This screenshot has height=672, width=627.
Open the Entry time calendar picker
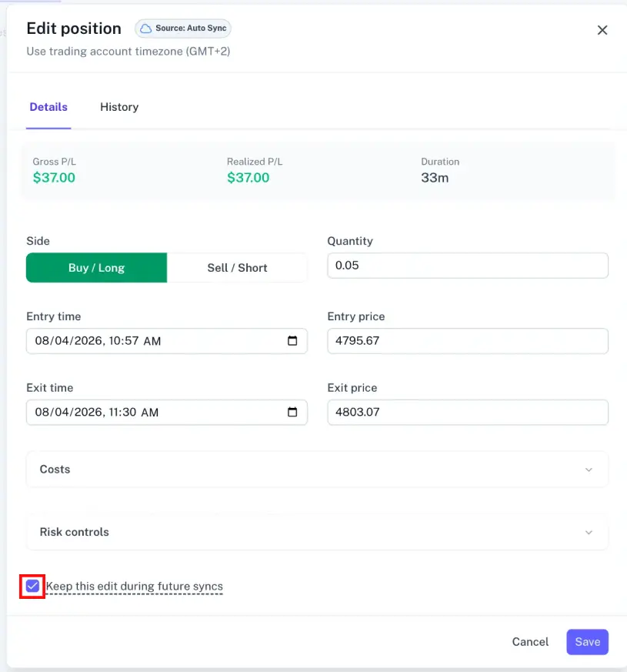pos(293,341)
